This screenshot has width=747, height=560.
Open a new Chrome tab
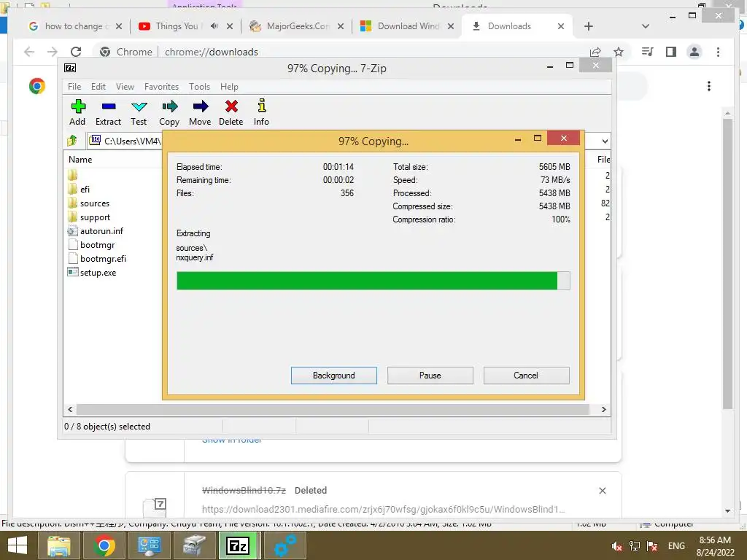pos(589,26)
